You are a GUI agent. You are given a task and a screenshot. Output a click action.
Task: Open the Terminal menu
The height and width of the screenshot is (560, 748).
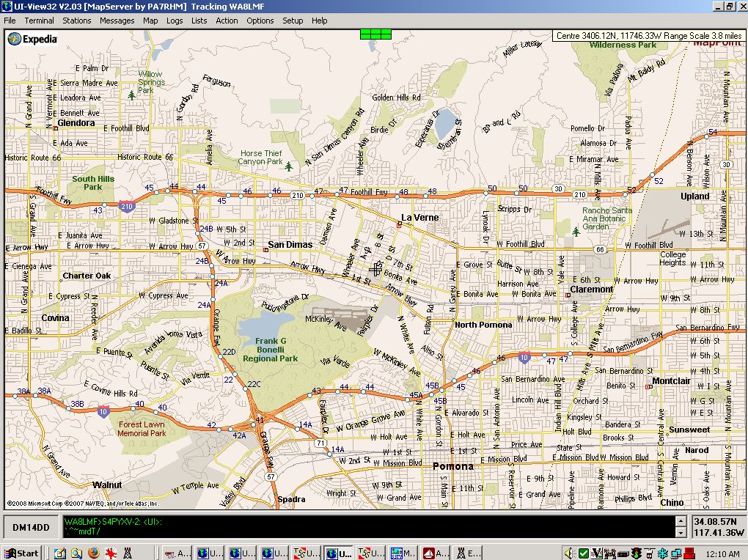pos(39,21)
